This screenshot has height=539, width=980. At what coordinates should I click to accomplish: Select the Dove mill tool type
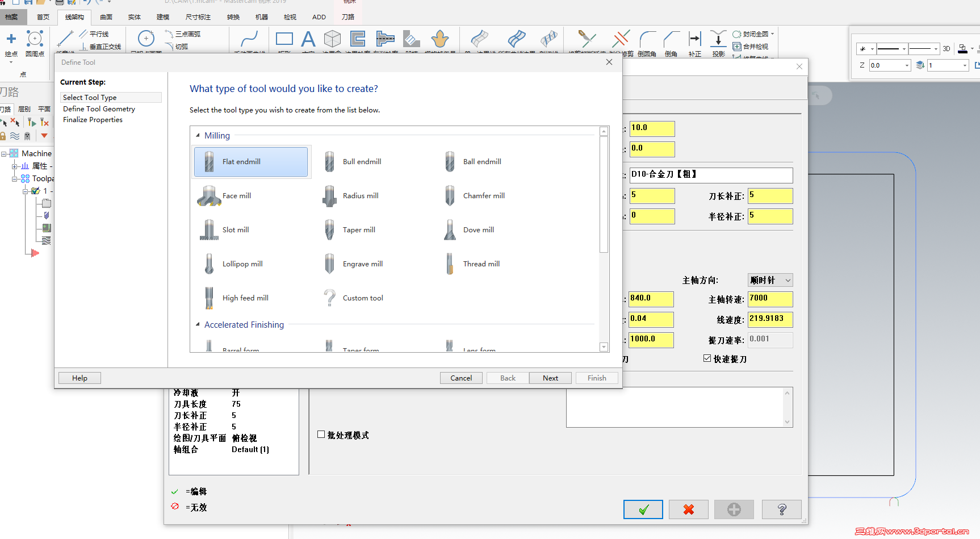pyautogui.click(x=469, y=230)
